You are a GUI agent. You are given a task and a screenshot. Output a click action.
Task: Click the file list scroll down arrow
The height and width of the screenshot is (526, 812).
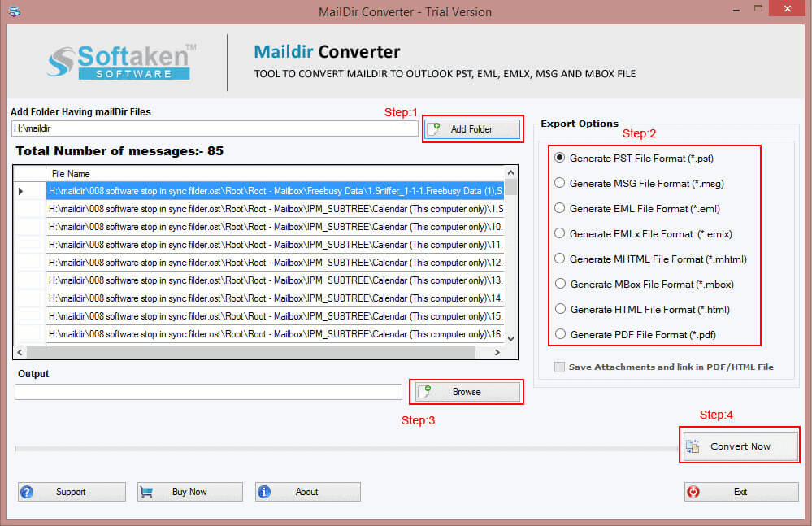point(510,338)
